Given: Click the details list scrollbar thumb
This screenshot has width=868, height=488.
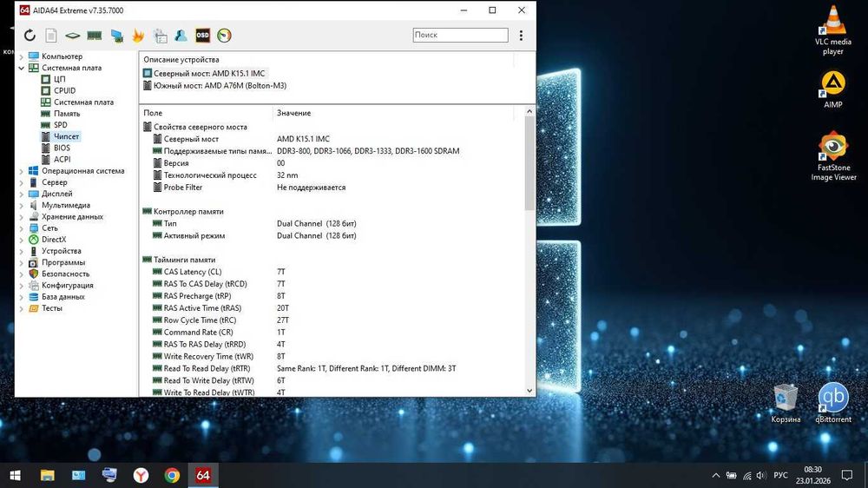Looking at the screenshot, I should coord(529,163).
